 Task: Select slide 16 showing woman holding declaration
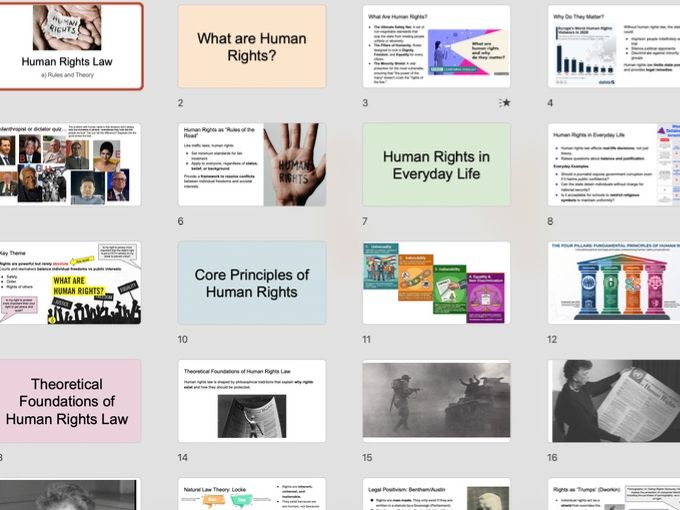[614, 401]
